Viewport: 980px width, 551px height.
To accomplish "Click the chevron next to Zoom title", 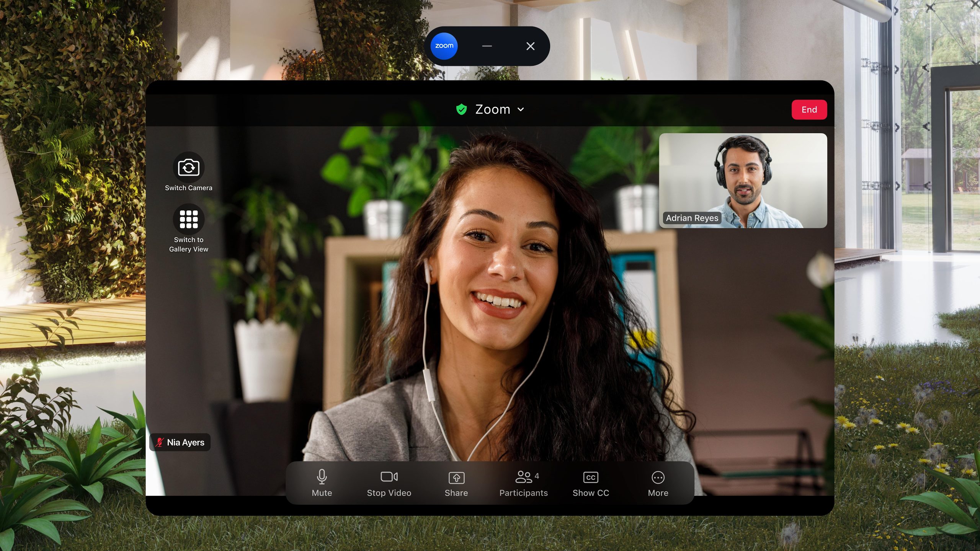I will [x=521, y=109].
